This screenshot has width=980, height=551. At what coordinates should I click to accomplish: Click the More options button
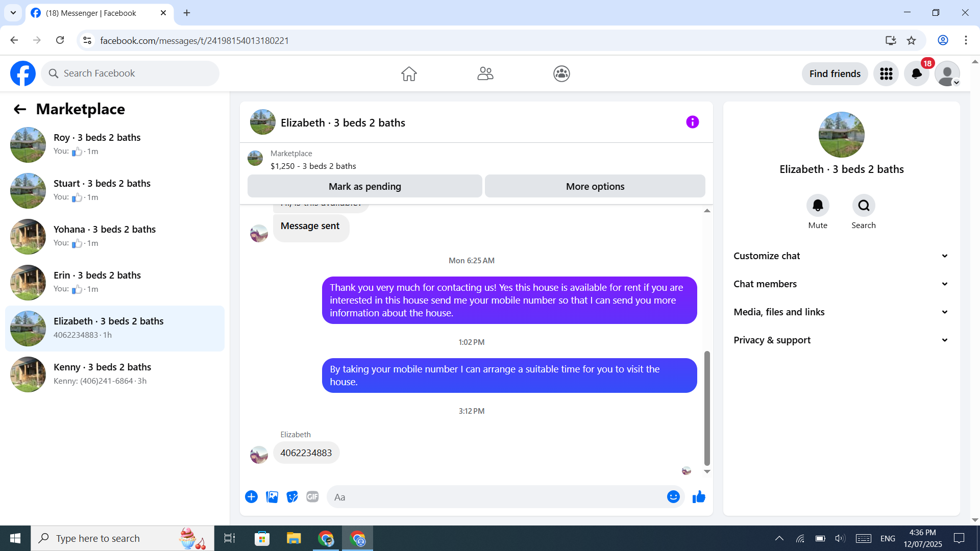click(x=595, y=187)
